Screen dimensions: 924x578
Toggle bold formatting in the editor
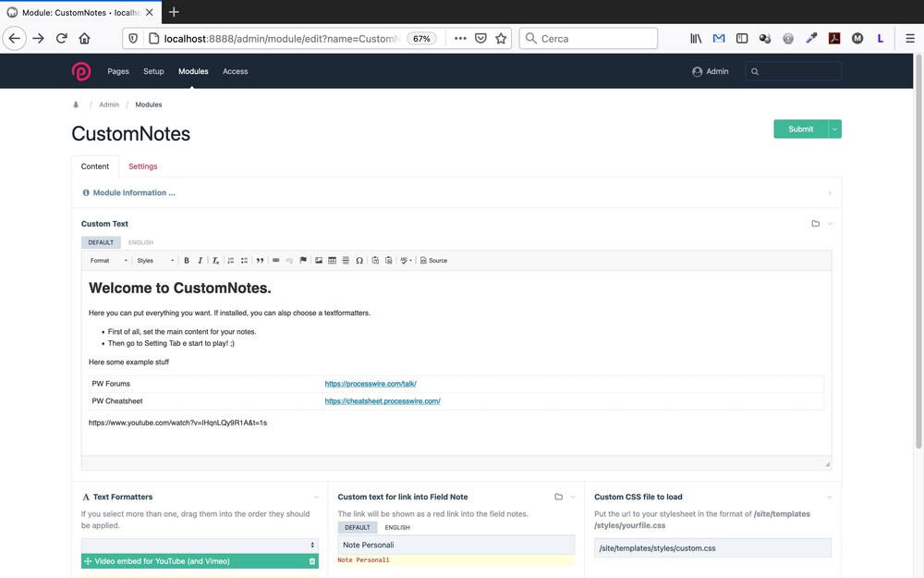pos(187,261)
